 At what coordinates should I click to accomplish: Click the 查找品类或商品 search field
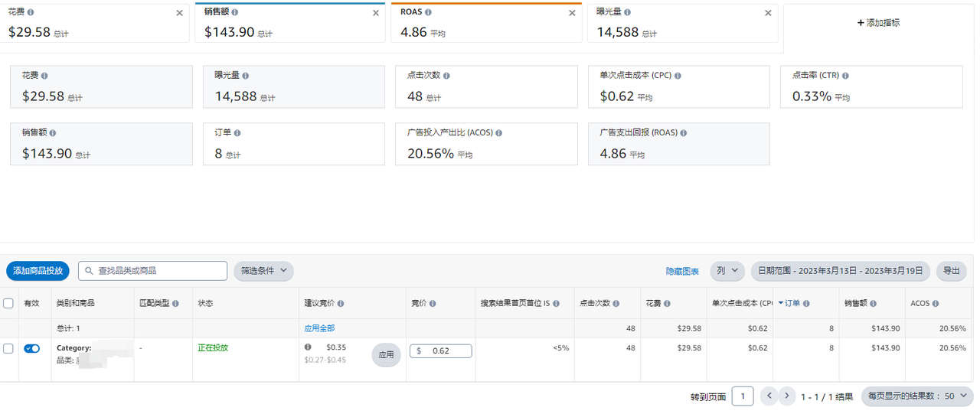[x=152, y=271]
